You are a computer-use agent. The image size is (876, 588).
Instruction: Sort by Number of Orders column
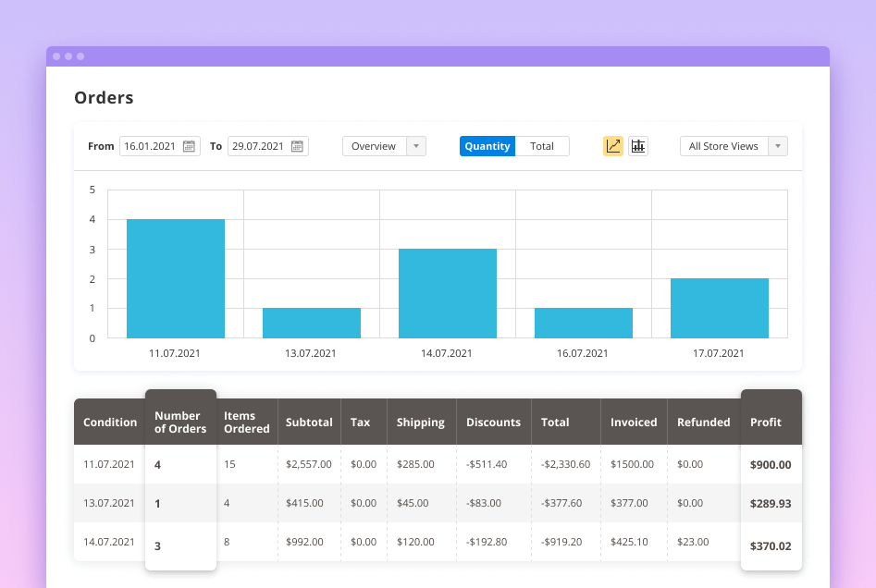[180, 423]
